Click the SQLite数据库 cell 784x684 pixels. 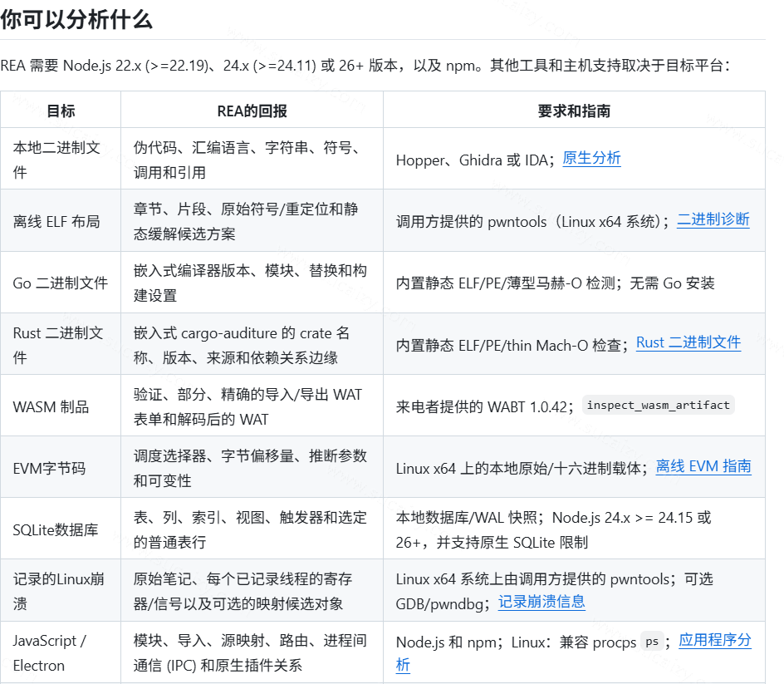[x=61, y=529]
